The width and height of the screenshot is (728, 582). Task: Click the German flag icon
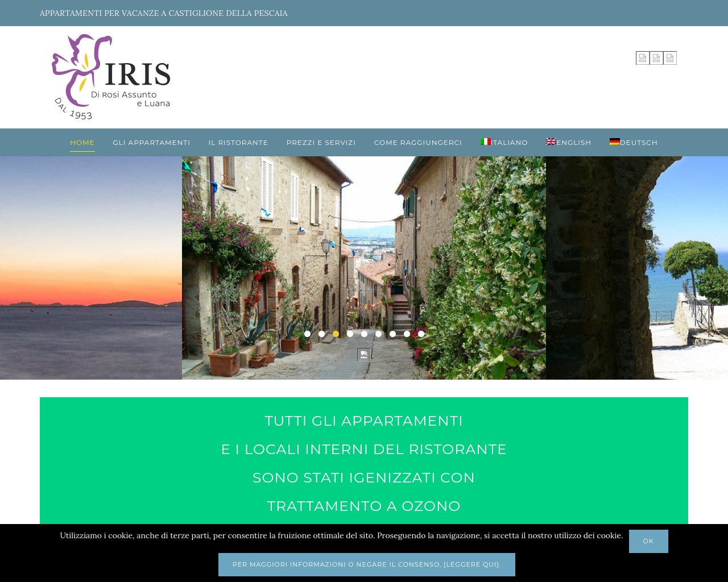615,142
